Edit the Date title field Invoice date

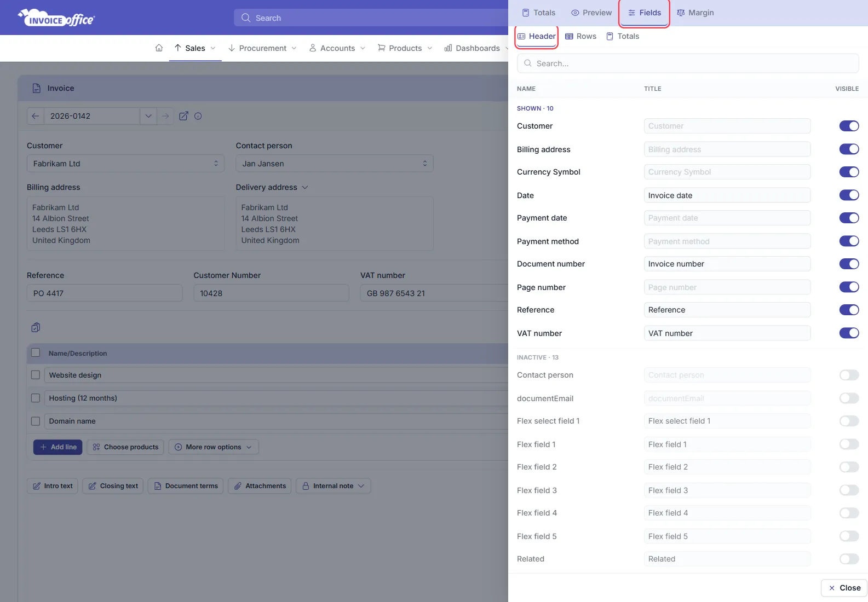click(x=727, y=195)
